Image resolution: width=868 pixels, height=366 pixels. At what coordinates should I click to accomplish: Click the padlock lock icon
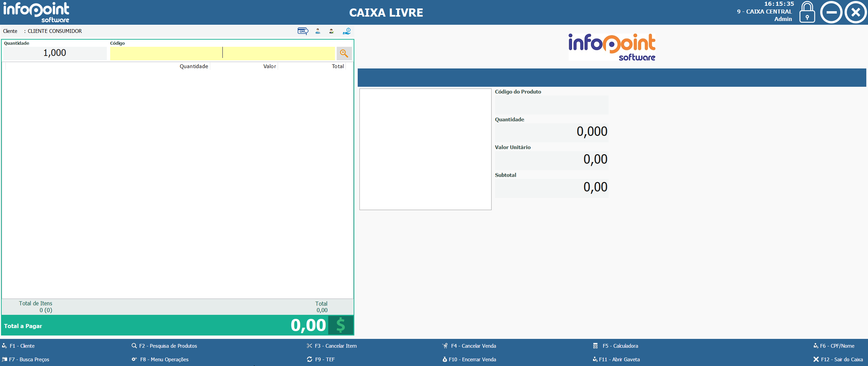coord(807,13)
